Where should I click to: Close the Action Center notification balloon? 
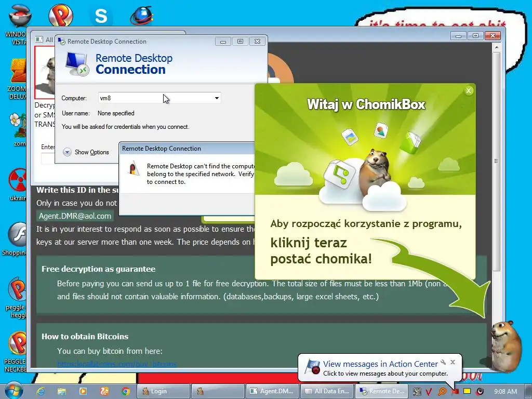pos(453,362)
